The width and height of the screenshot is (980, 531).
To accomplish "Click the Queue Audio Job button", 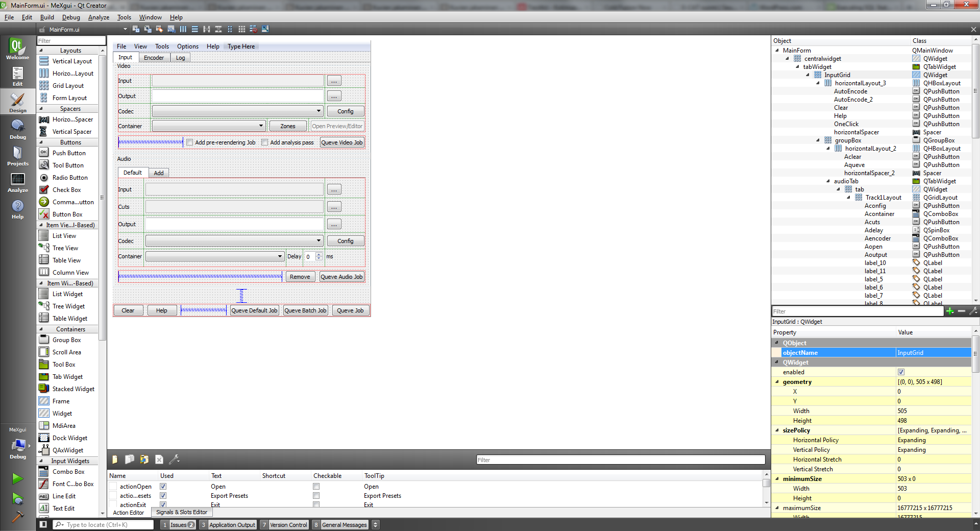I will tap(341, 277).
